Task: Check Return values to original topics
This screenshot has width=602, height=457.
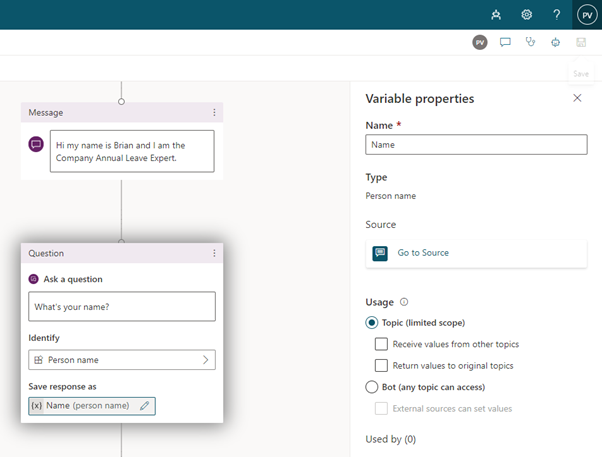Action: click(381, 365)
